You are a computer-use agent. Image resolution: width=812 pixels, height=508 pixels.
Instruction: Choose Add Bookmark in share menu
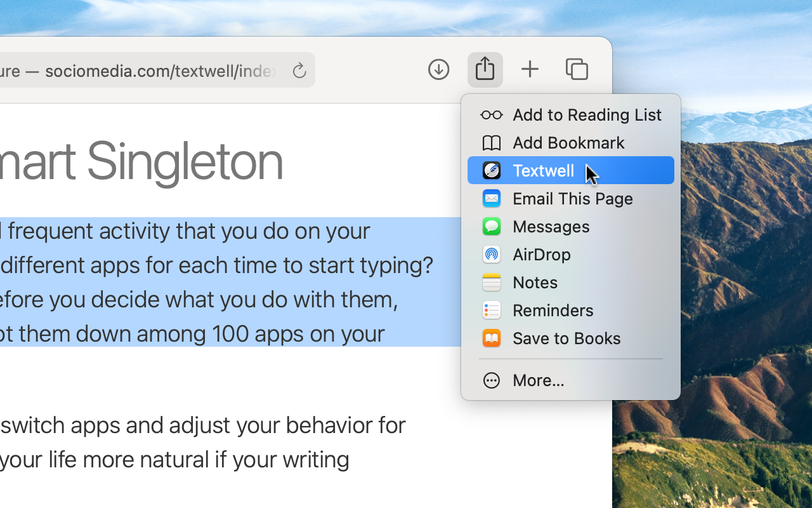click(571, 143)
